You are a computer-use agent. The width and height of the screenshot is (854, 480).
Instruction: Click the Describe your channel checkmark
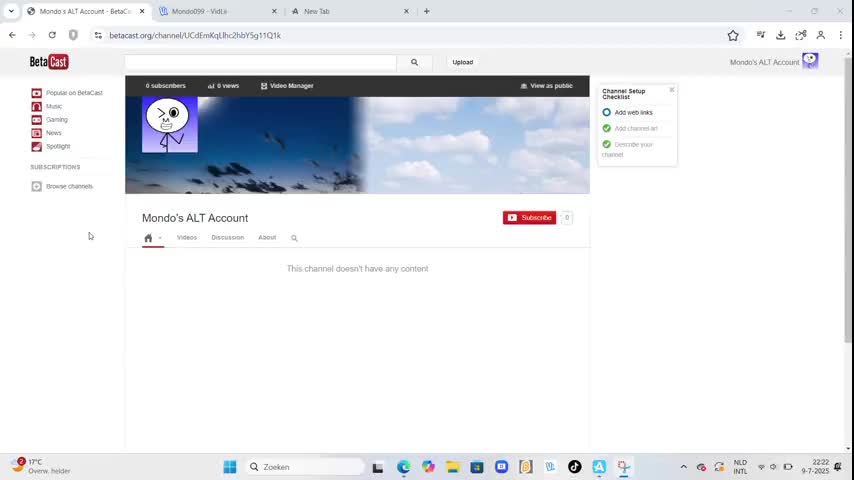607,144
